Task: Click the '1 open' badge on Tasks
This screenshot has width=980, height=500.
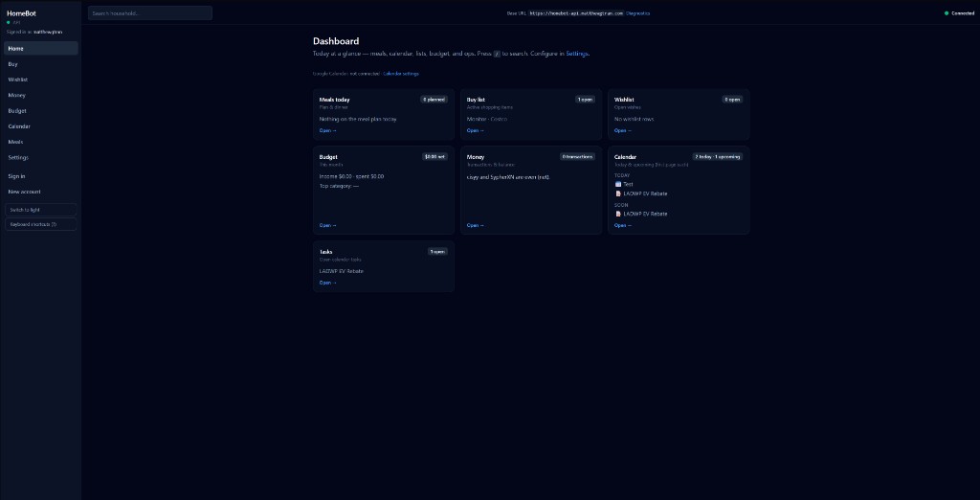Action: pos(437,252)
